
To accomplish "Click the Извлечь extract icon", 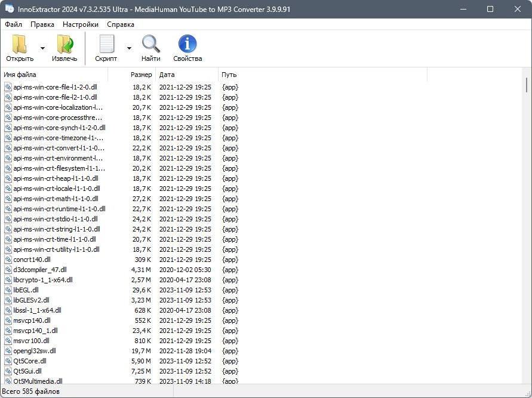I will click(x=65, y=44).
